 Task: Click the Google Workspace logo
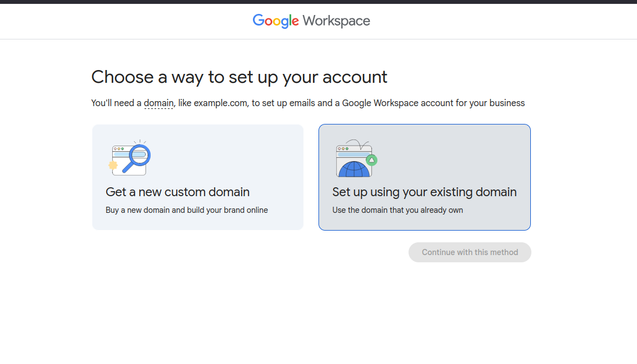coord(311,21)
